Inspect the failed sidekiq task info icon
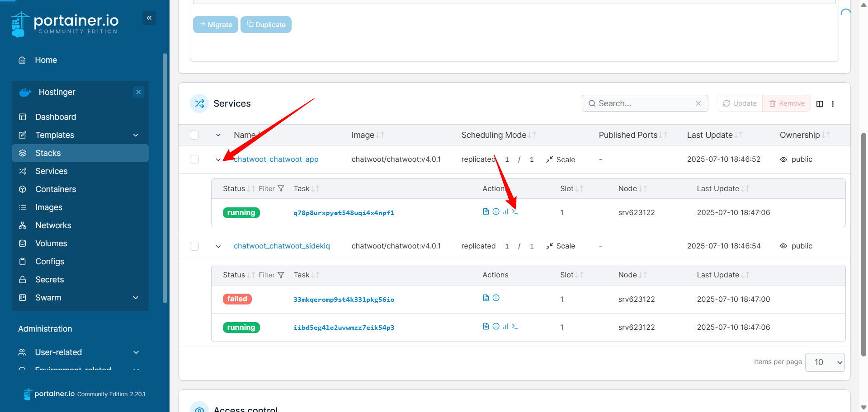This screenshot has height=412, width=868. (x=496, y=298)
